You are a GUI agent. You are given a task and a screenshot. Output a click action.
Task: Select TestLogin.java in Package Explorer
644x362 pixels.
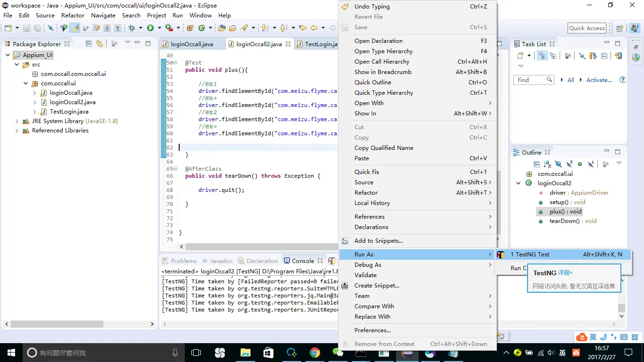point(69,112)
